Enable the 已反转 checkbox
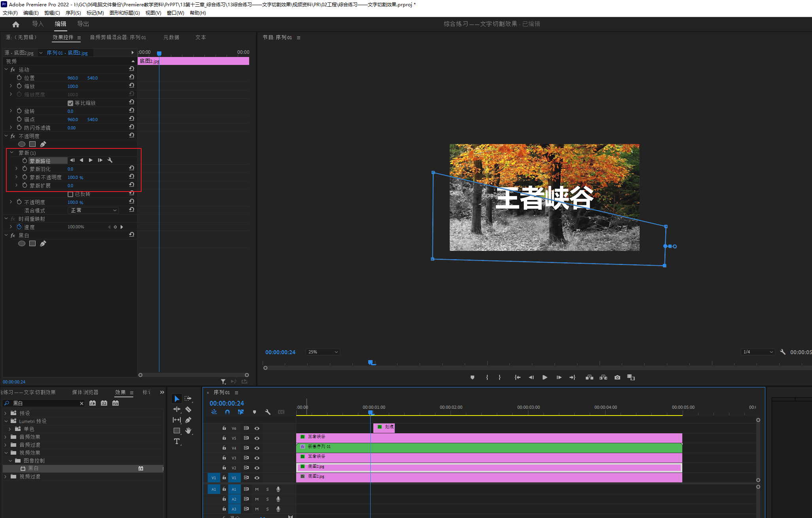Viewport: 812px width, 518px height. coord(70,194)
